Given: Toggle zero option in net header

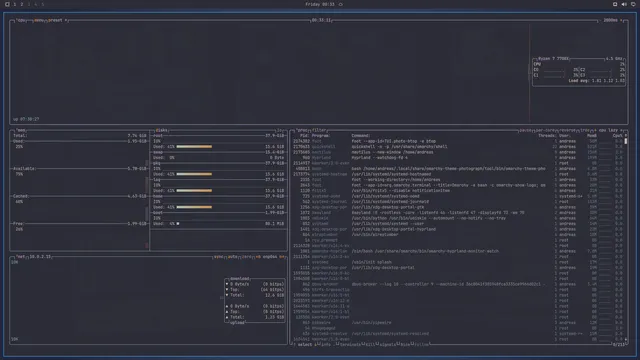Looking at the screenshot, I should [247, 257].
